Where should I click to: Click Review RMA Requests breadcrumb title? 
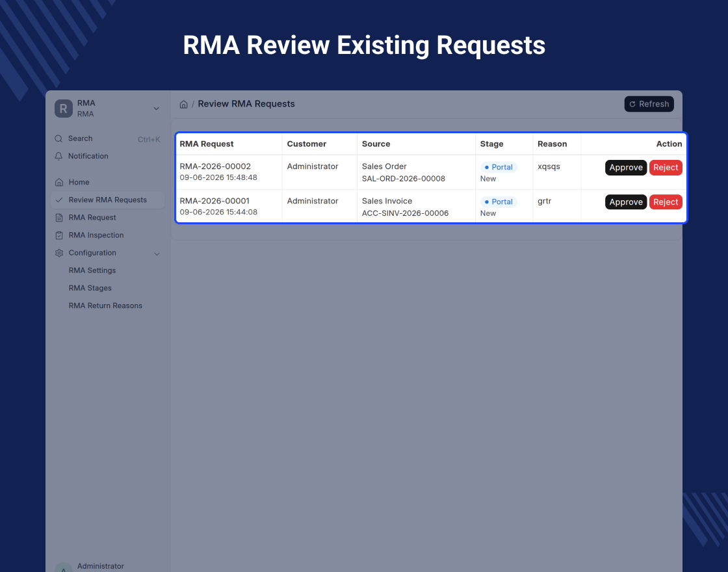coord(246,105)
